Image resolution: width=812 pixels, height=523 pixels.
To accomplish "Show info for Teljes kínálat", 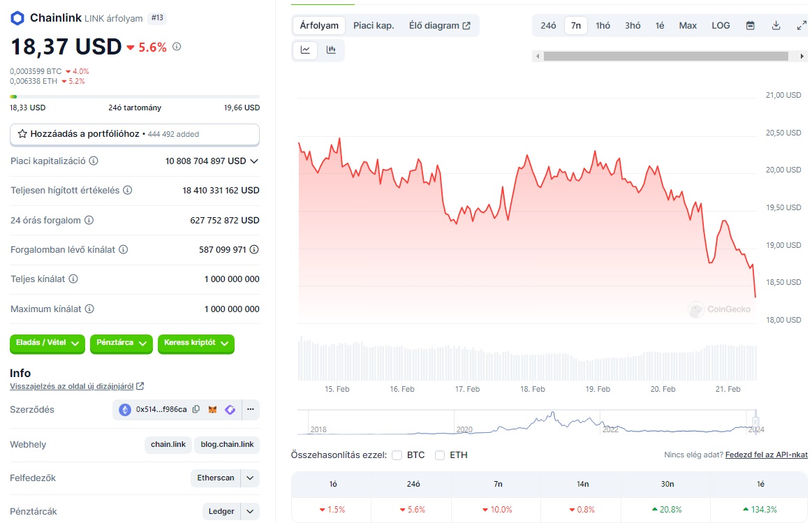I will [73, 279].
